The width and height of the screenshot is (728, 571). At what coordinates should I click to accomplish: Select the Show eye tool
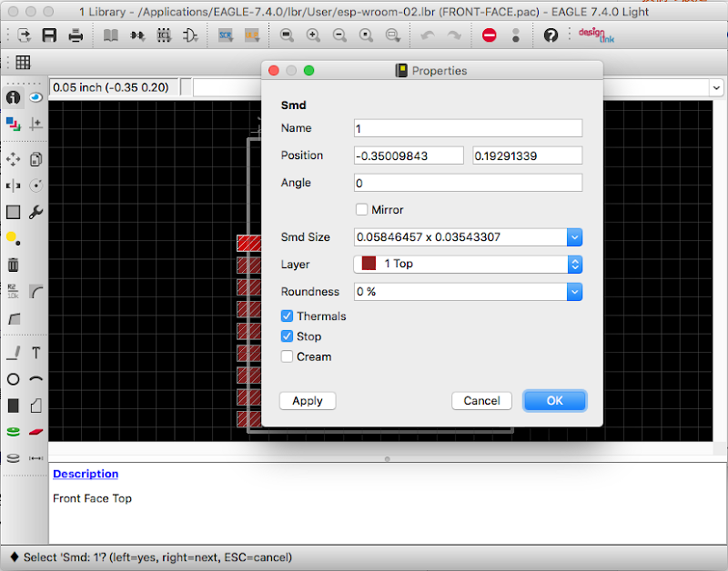coord(35,97)
